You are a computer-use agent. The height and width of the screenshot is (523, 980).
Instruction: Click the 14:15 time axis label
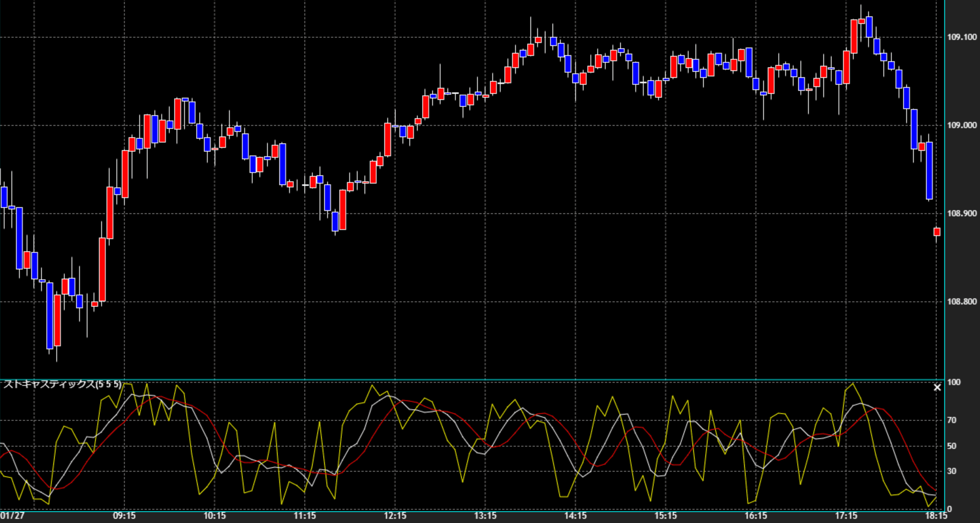pyautogui.click(x=575, y=516)
